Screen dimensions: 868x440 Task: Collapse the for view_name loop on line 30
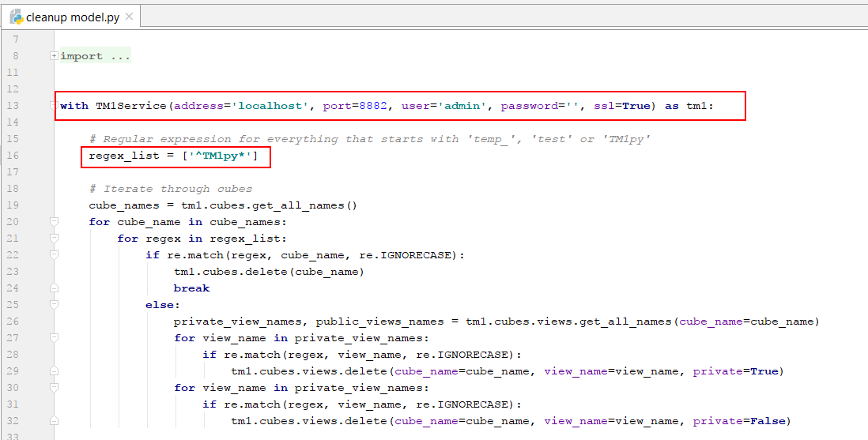click(x=54, y=387)
